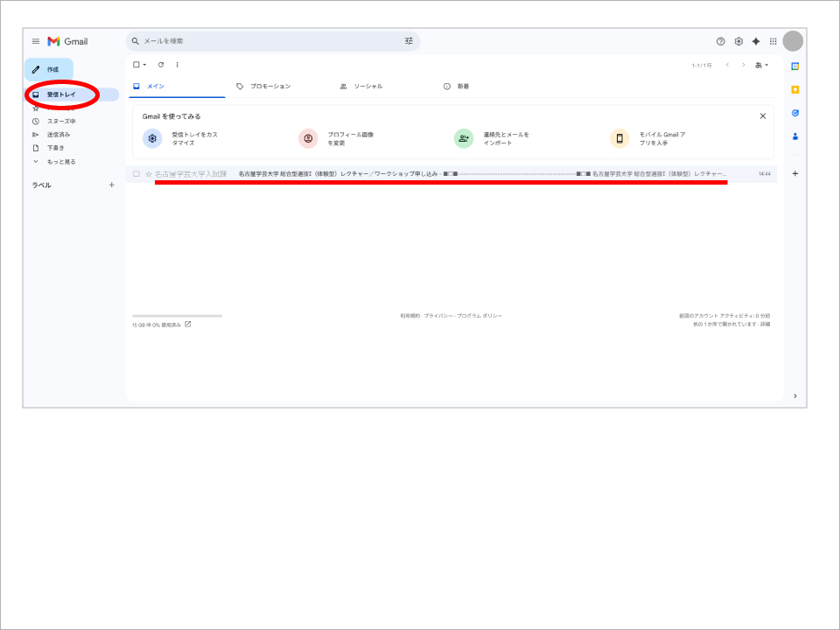Expand the select-all dropdown arrow
This screenshot has width=840, height=630.
144,65
